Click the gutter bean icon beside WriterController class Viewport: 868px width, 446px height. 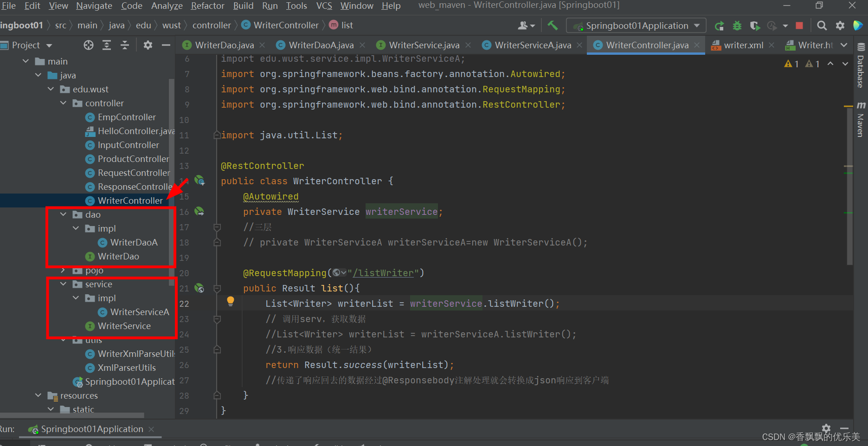199,180
